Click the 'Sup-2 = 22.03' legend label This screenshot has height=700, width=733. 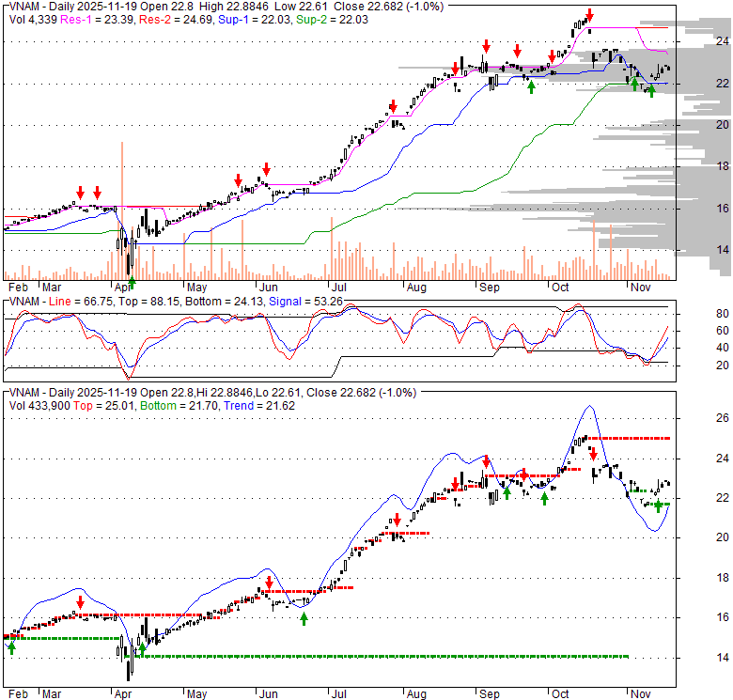[x=332, y=20]
